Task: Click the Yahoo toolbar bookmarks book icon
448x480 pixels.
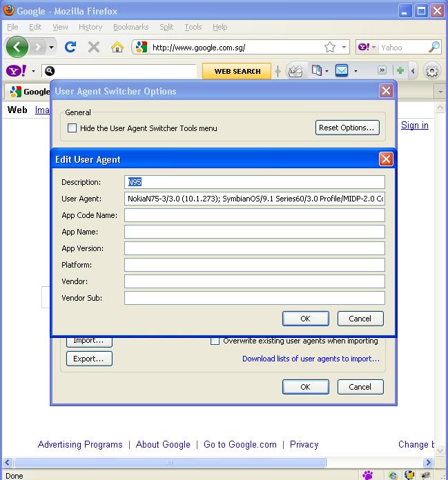Action: [x=317, y=71]
